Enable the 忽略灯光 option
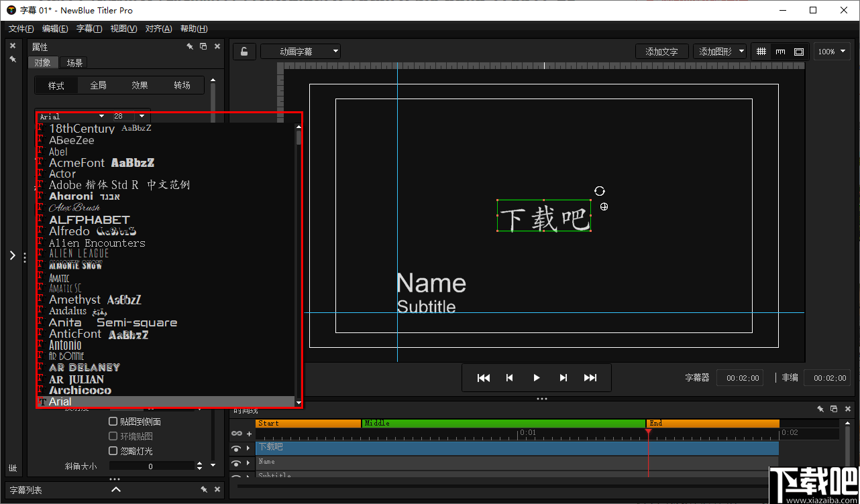The width and height of the screenshot is (860, 504). pos(113,450)
